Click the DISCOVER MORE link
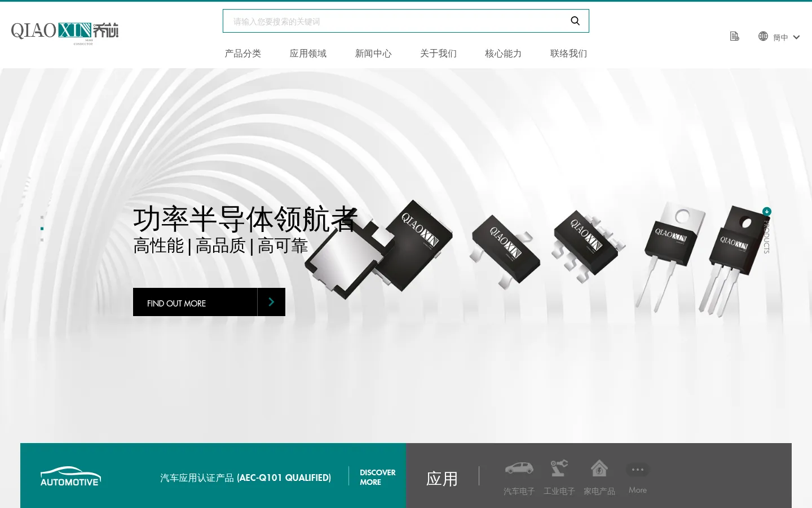The width and height of the screenshot is (812, 508). coord(378,477)
